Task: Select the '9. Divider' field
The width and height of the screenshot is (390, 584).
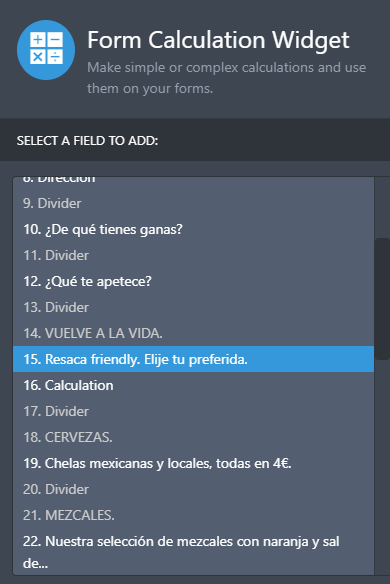Action: point(193,203)
